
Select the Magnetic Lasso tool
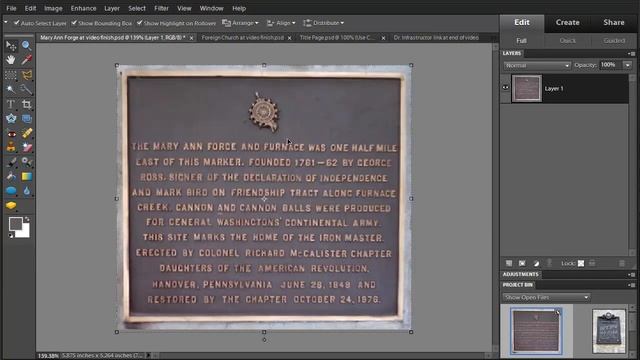(x=27, y=75)
